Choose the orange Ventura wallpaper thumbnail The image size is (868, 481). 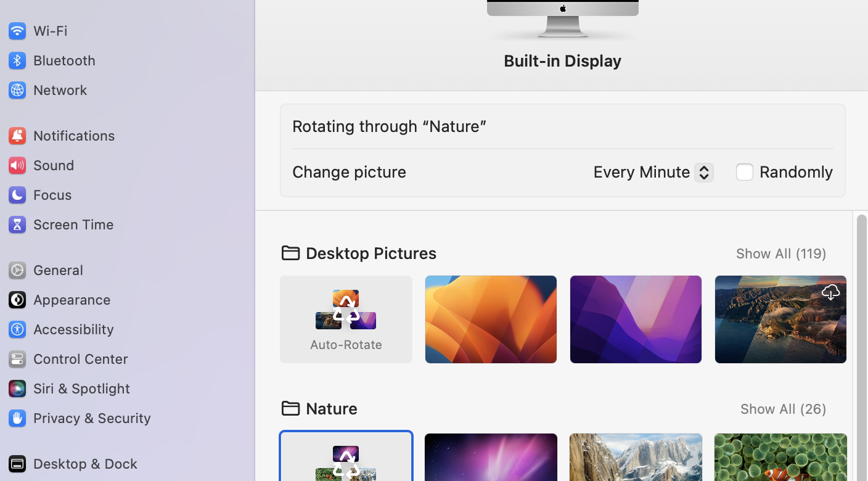pos(491,319)
